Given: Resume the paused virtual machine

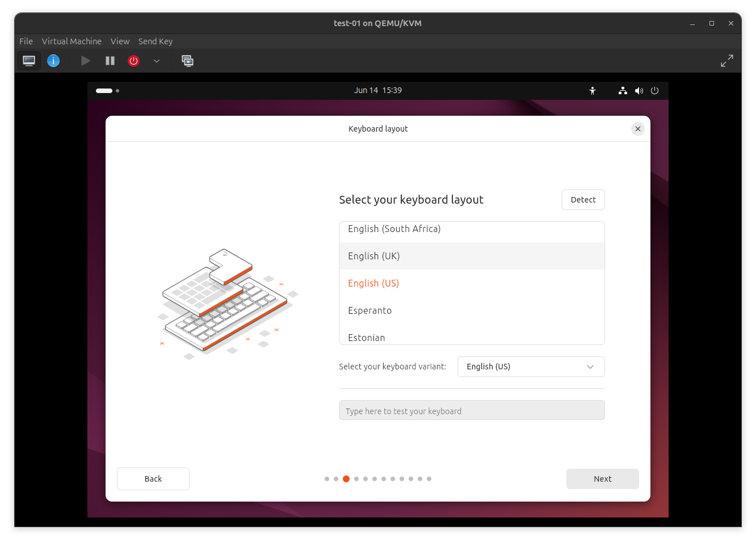Looking at the screenshot, I should (x=85, y=61).
